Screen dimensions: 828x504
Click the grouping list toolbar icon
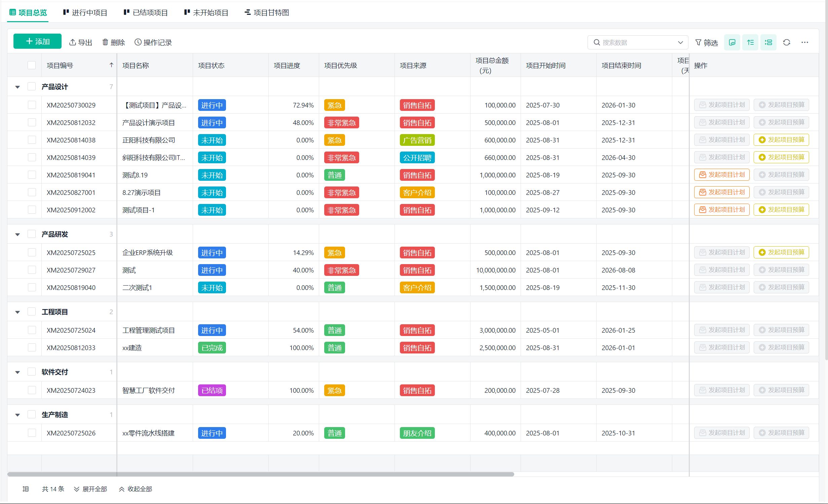[768, 42]
